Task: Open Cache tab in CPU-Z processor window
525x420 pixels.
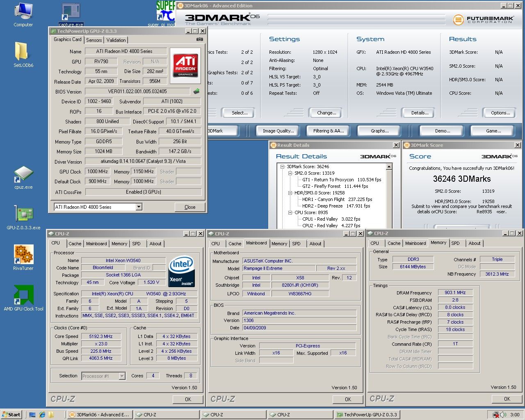Action: pyautogui.click(x=75, y=244)
